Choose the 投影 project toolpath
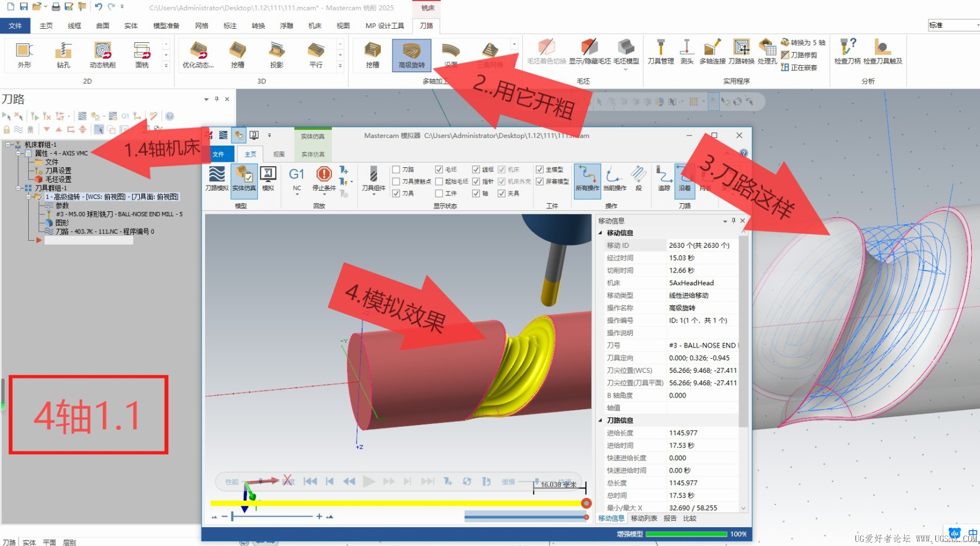Viewport: 980px width, 546px height. 277,55
